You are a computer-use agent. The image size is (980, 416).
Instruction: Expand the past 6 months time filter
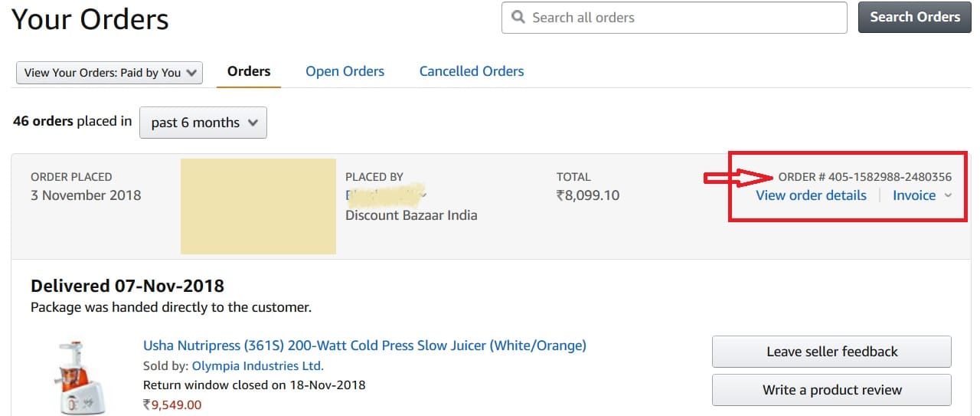pos(203,123)
